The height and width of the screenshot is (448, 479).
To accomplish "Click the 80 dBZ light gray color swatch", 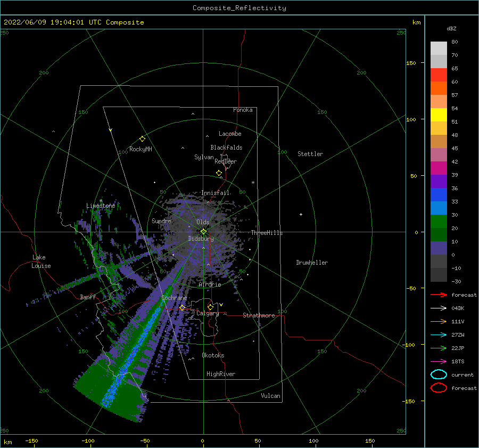I will 439,48.
